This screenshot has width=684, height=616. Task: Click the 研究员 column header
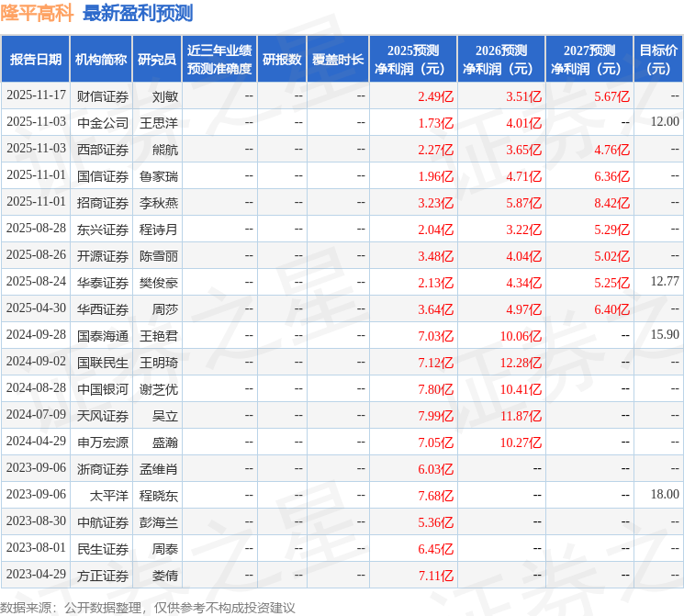[157, 59]
